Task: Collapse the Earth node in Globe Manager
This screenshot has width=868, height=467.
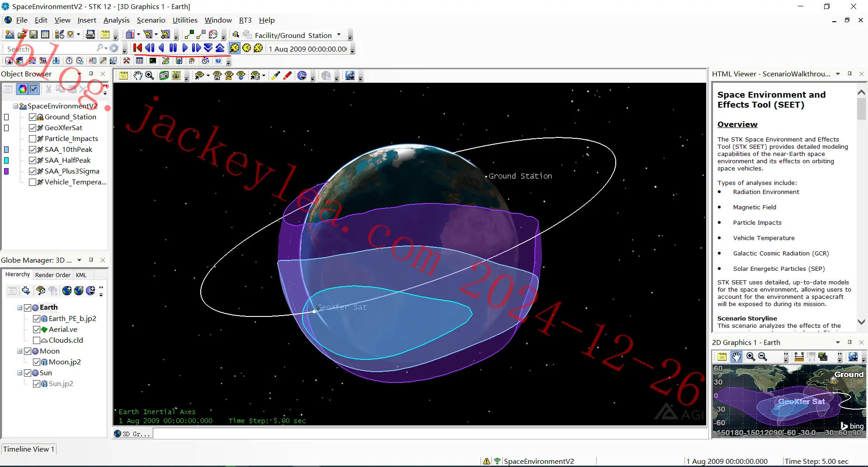Action: pyautogui.click(x=19, y=307)
